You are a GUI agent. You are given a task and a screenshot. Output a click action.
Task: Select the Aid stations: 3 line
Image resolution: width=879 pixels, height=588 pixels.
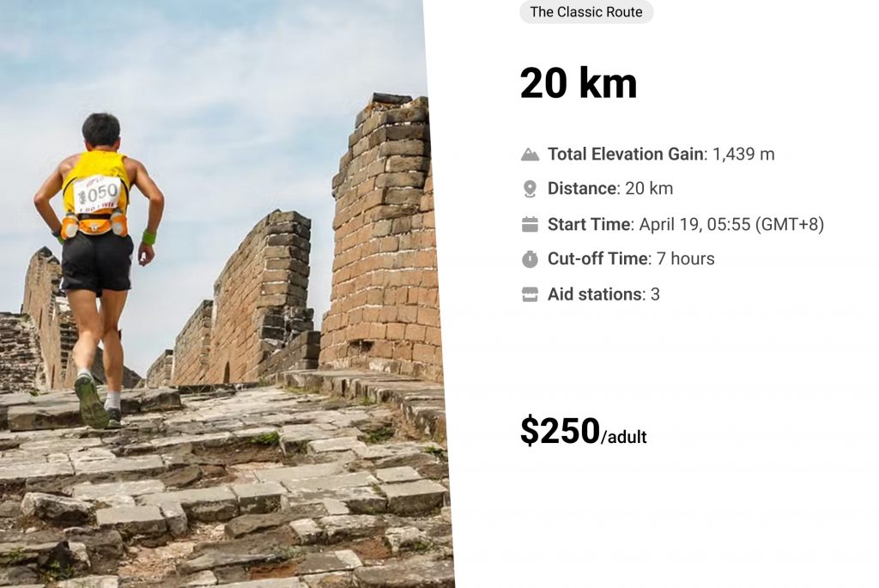[603, 294]
